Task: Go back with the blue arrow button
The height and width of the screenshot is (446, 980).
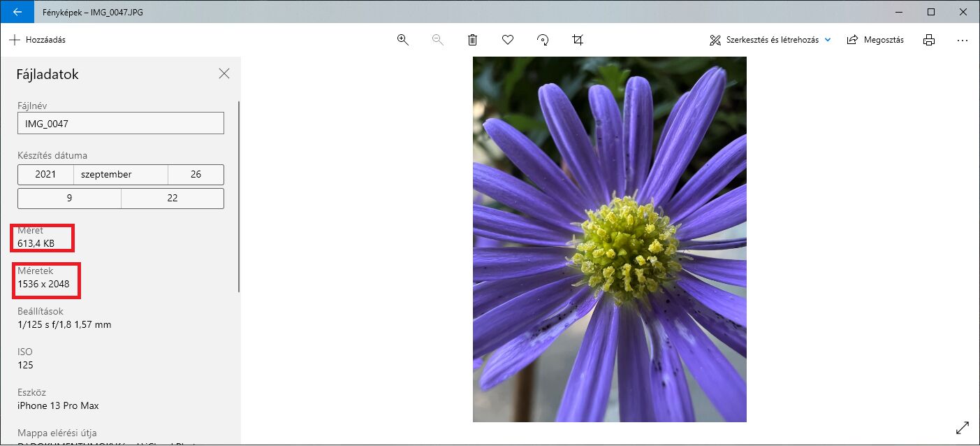Action: 17,12
